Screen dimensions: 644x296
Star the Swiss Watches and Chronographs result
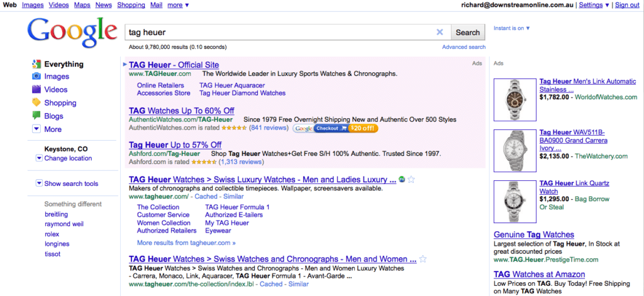pyautogui.click(x=423, y=259)
